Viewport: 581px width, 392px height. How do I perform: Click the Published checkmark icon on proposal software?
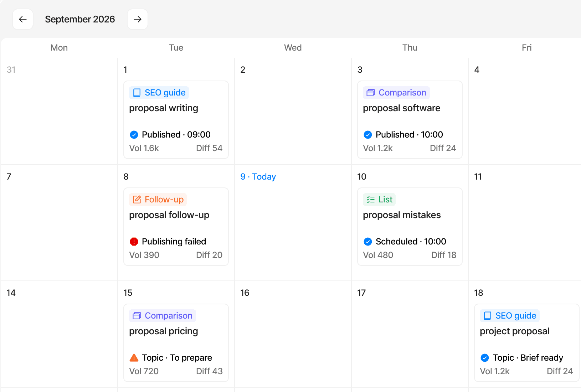click(x=368, y=135)
